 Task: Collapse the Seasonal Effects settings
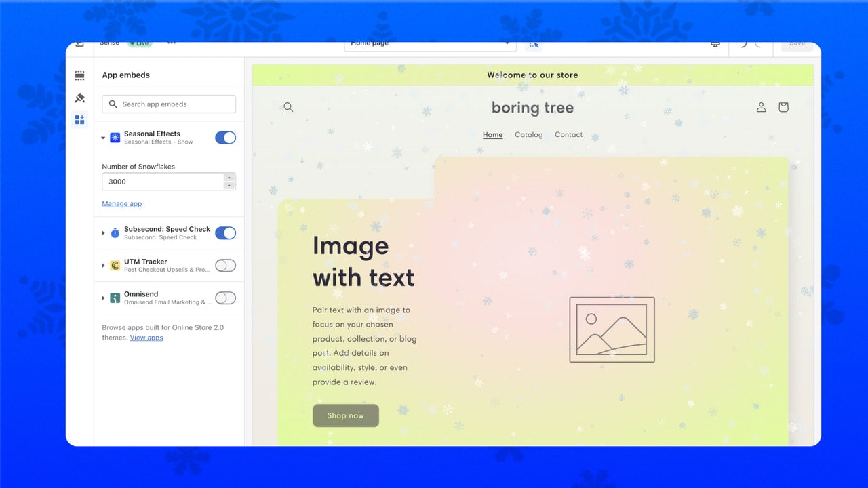click(x=103, y=138)
